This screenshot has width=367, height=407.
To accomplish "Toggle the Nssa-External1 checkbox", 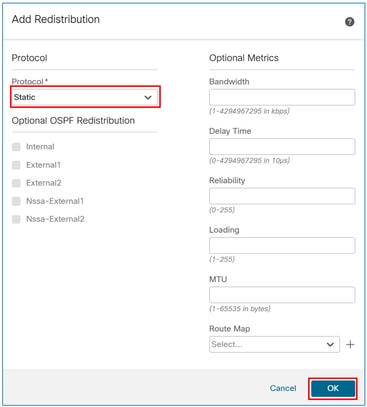I will click(x=16, y=201).
